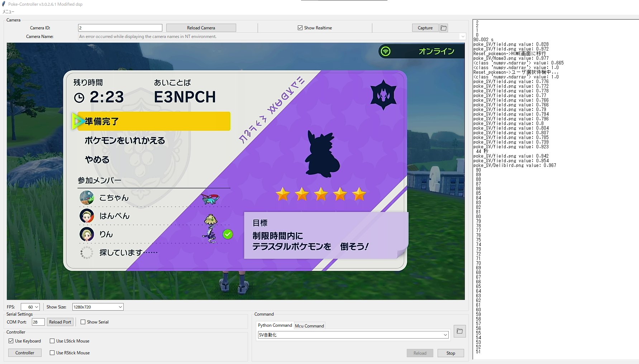Click the log output text area

coord(556,190)
